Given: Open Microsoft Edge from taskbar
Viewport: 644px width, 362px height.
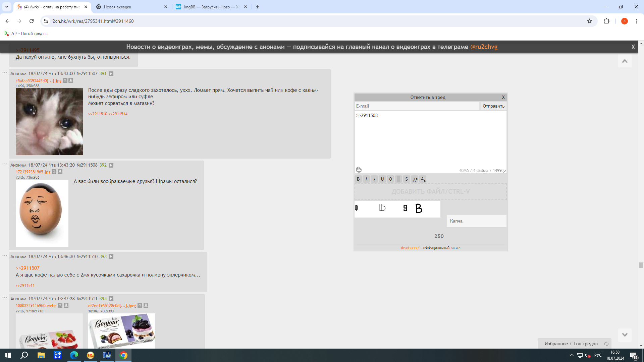Looking at the screenshot, I should coord(74,355).
